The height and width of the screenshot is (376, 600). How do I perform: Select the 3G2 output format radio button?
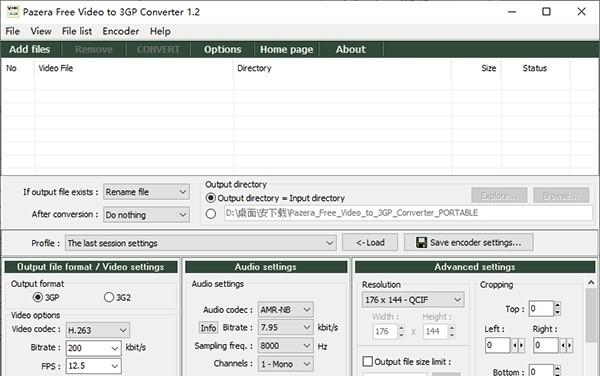tap(109, 297)
